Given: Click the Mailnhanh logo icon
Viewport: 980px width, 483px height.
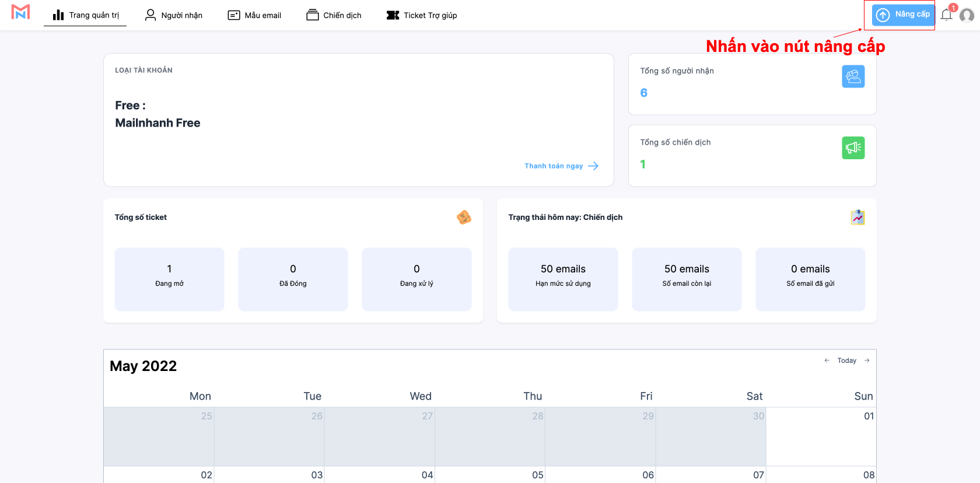Looking at the screenshot, I should pos(20,12).
